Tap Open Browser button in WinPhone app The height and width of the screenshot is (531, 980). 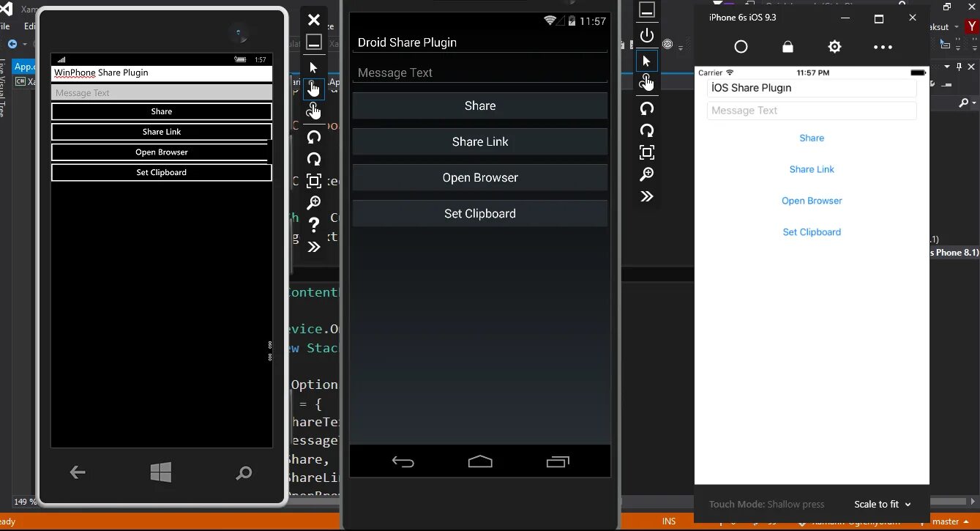[x=162, y=152]
